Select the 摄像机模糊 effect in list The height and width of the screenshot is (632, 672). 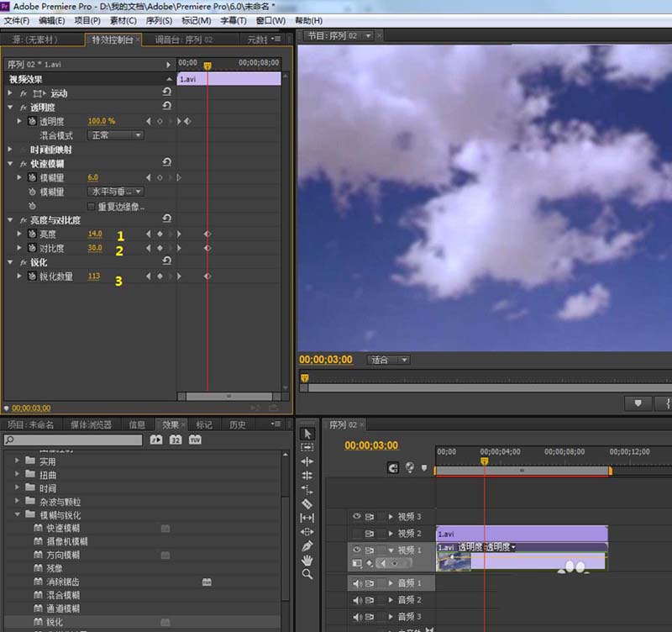pyautogui.click(x=67, y=541)
